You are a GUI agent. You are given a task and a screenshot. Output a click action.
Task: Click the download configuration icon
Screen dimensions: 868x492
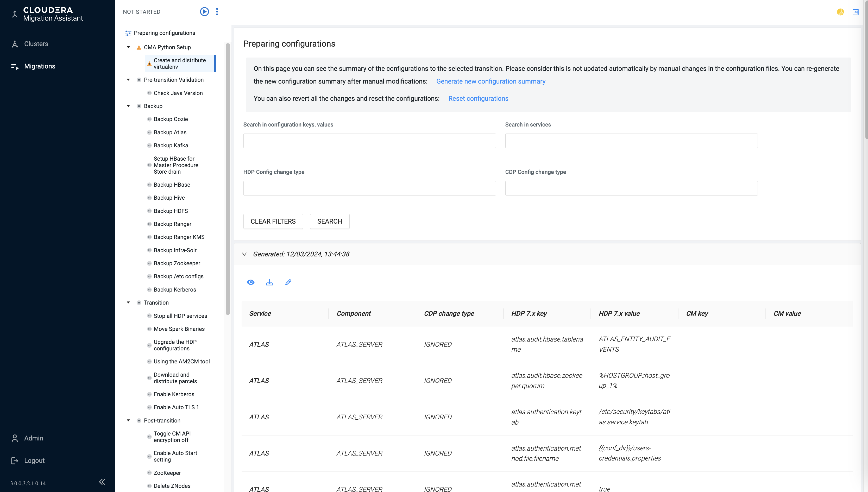point(269,282)
